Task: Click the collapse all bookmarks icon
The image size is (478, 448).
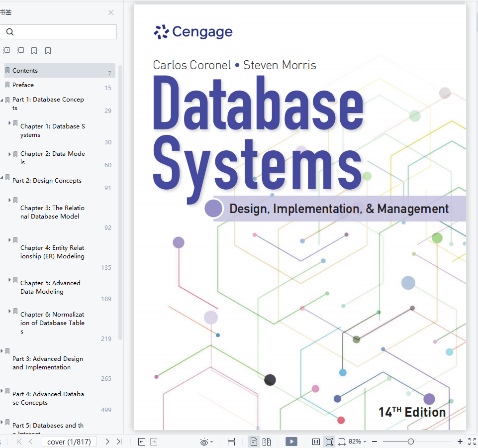Action: coord(20,51)
